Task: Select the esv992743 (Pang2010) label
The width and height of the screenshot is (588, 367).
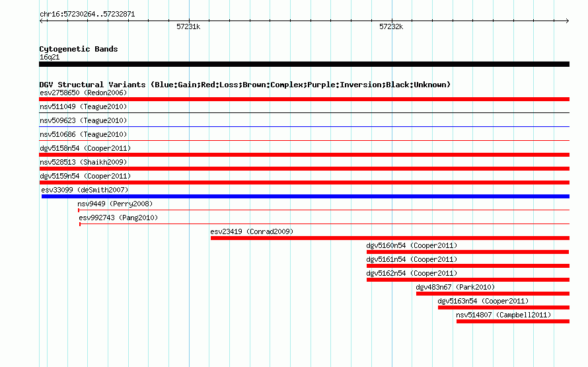Action: [x=118, y=218]
